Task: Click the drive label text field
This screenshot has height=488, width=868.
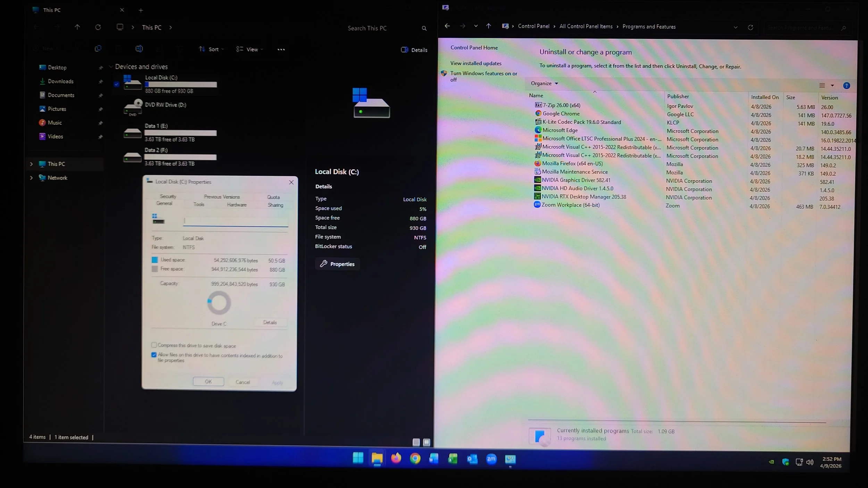Action: pyautogui.click(x=235, y=221)
